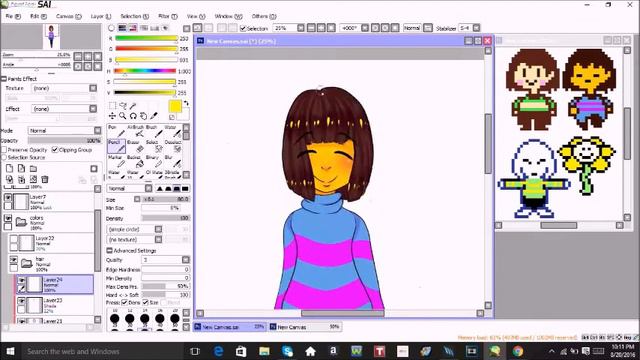Swap foreground and background colors

coord(187,103)
